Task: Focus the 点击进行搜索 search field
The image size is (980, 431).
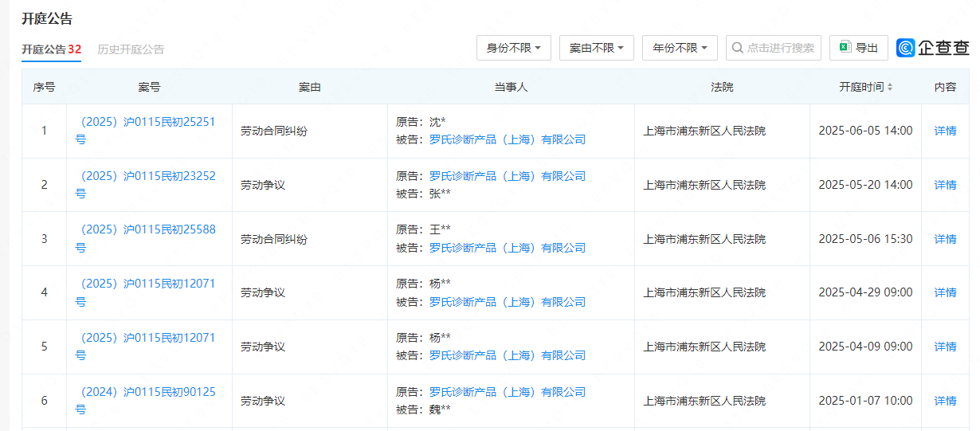Action: pos(774,48)
